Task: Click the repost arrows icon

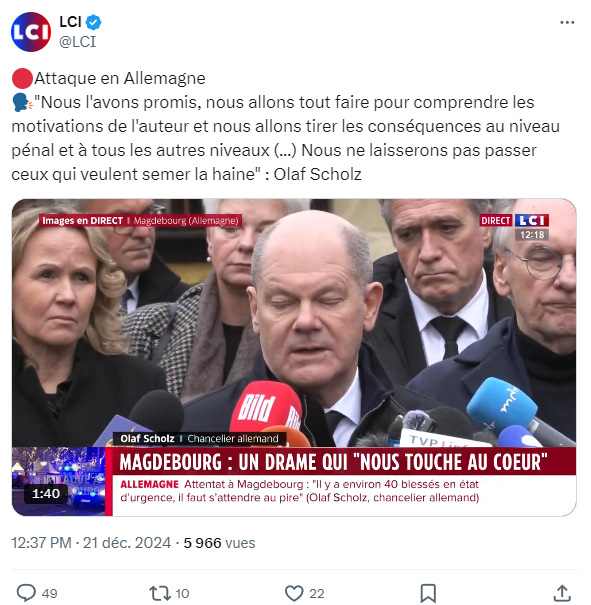Action: [x=160, y=593]
